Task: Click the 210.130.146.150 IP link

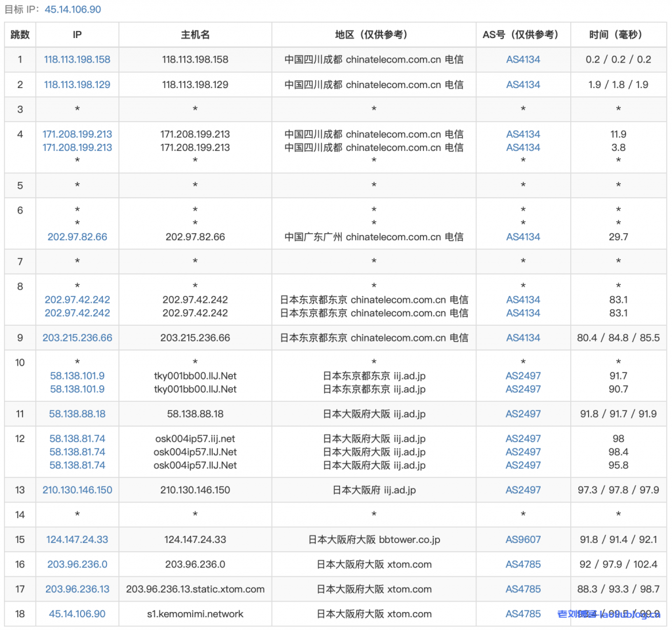Action: 77,490
